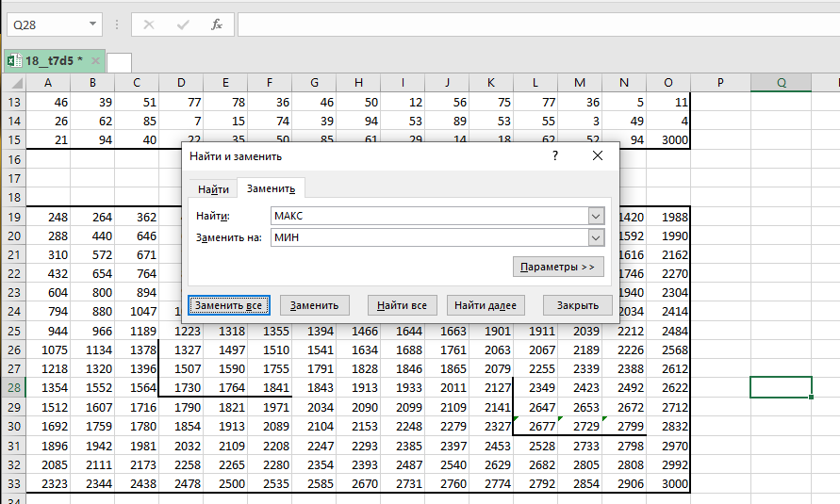
Task: Open the Name Box dropdown arrow
Action: [x=91, y=24]
